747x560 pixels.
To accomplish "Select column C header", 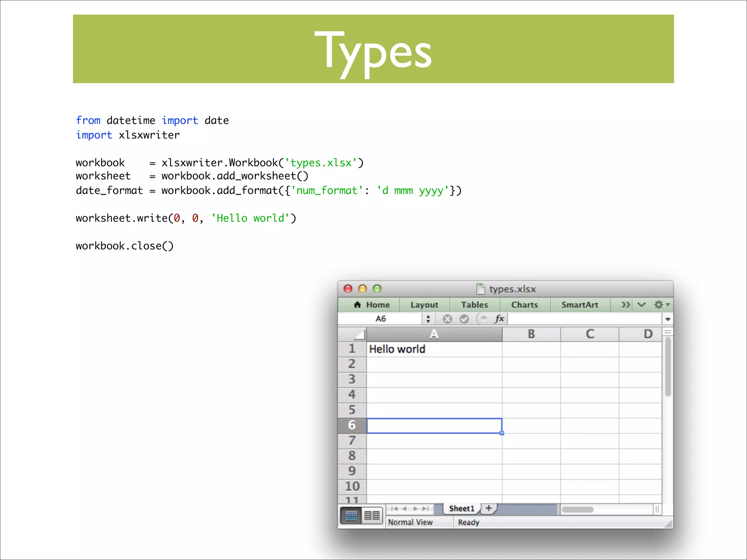I will 589,334.
